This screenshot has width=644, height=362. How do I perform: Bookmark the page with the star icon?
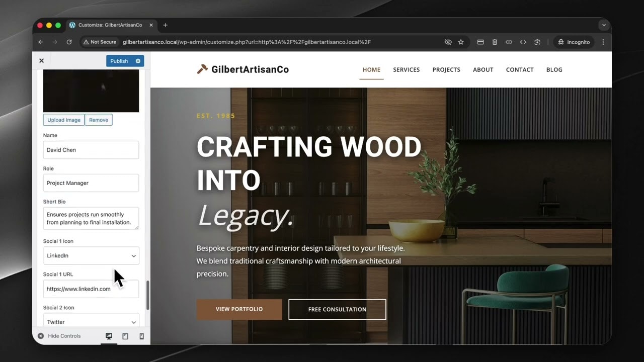[461, 42]
